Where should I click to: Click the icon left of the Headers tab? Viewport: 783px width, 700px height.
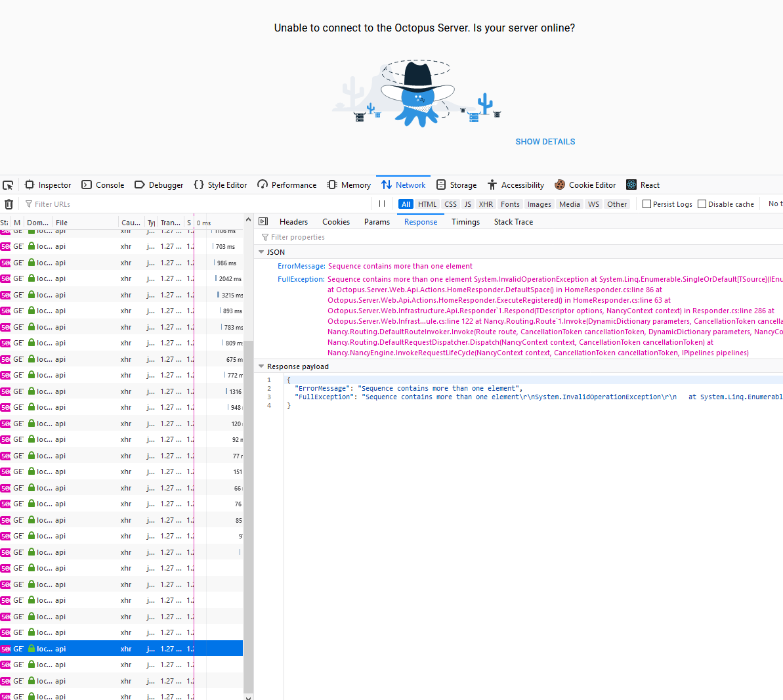coord(263,221)
